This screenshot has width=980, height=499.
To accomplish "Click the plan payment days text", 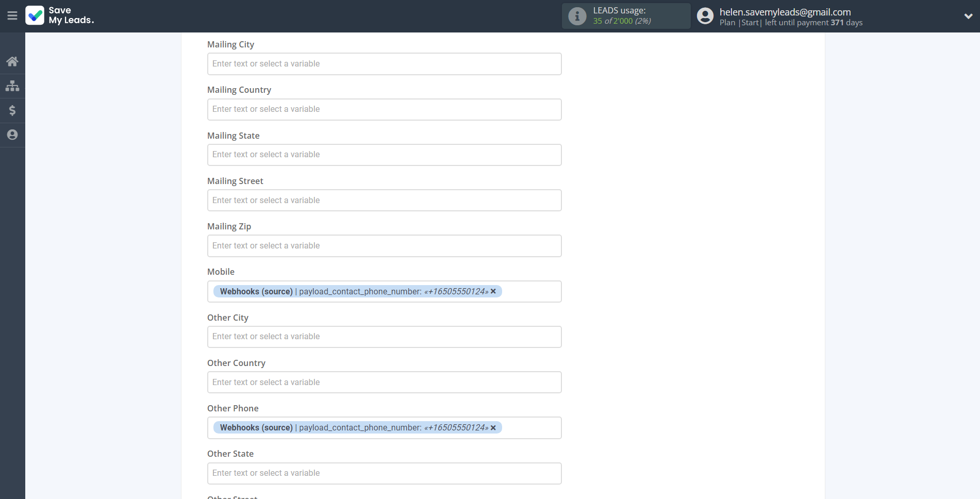I will click(x=791, y=23).
